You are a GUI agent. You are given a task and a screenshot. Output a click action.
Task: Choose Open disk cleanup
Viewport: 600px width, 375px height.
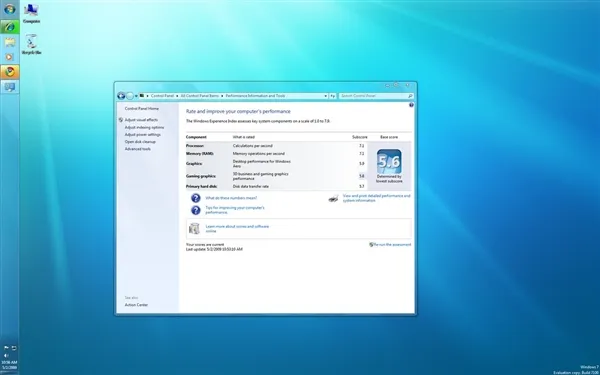point(140,142)
